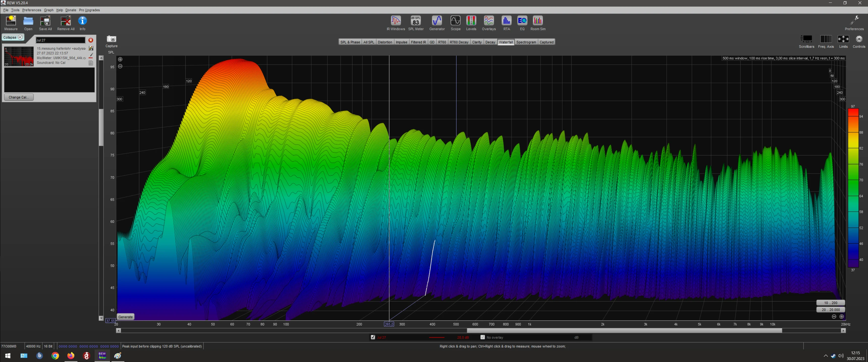This screenshot has height=362, width=868.
Task: Open the Distortion graph tab
Action: (x=385, y=42)
